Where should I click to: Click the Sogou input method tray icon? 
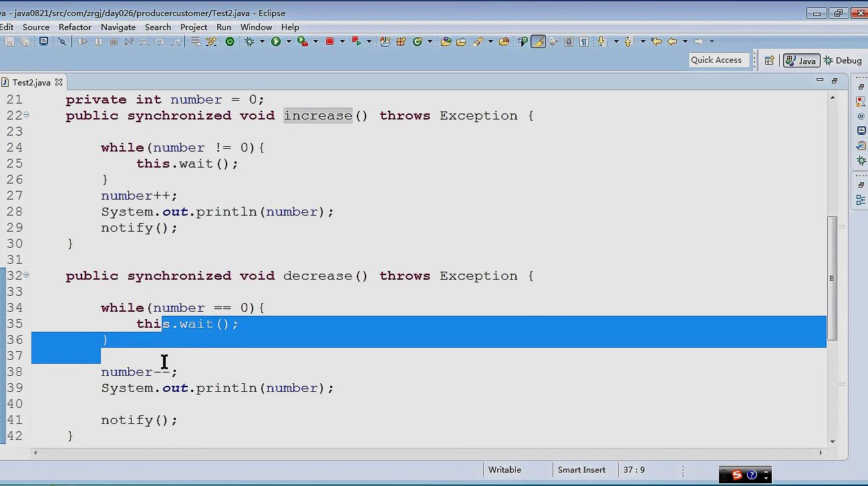point(737,475)
